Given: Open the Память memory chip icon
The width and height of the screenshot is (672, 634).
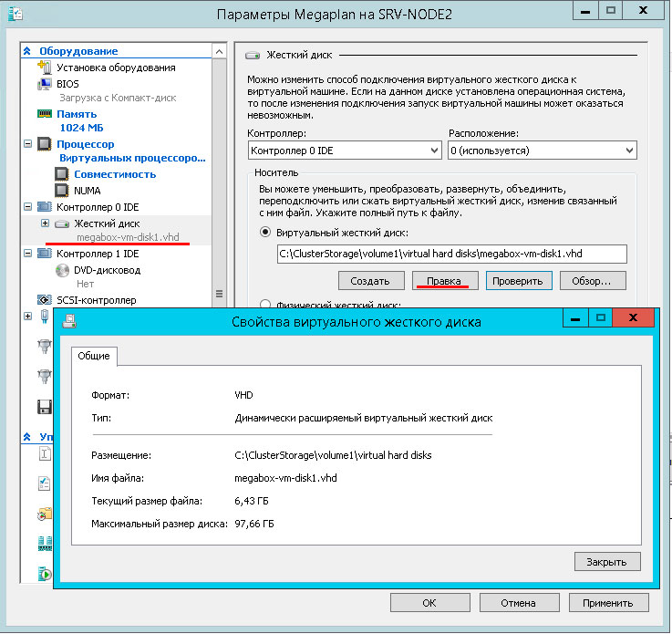Looking at the screenshot, I should tap(45, 114).
